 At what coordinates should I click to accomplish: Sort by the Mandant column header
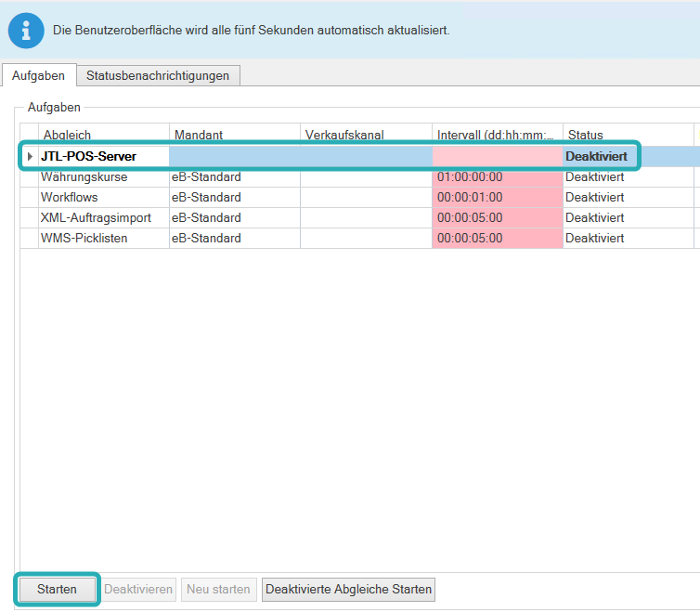[235, 135]
